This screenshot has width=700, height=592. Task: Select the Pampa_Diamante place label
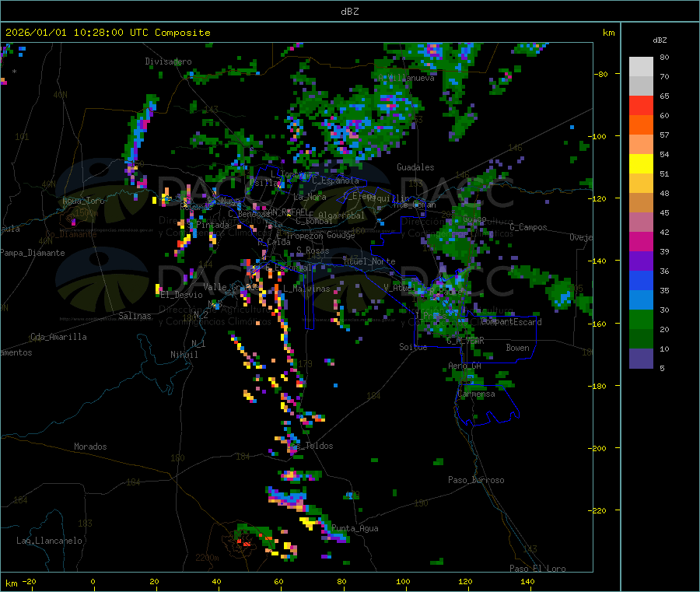click(33, 253)
